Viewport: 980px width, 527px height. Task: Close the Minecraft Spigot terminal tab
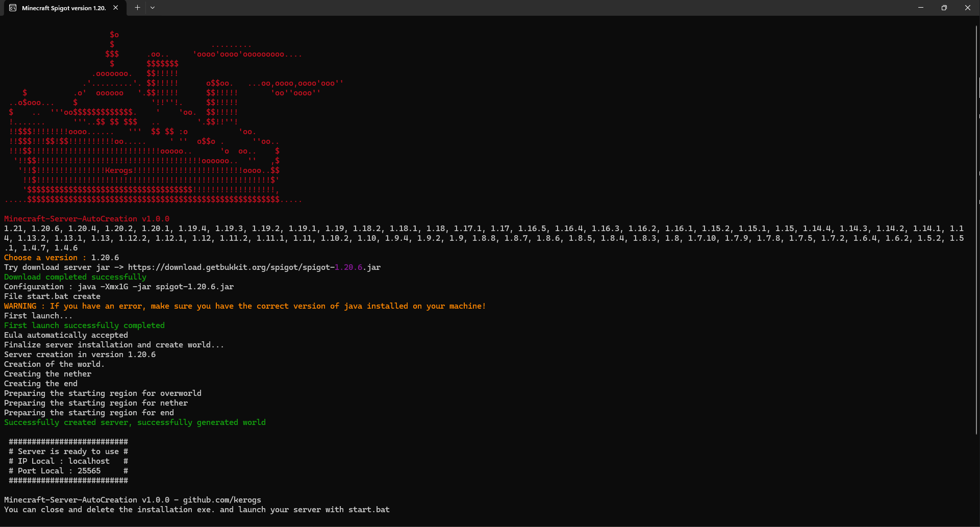[x=116, y=8]
